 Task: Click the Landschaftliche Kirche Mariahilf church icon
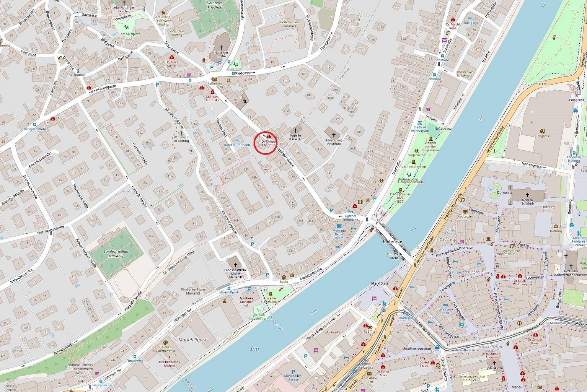pyautogui.click(x=235, y=264)
